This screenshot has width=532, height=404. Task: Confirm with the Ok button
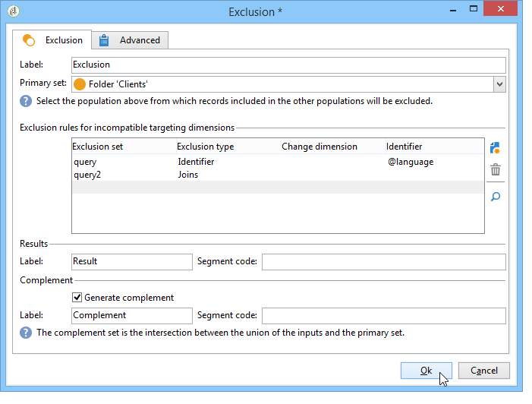point(427,371)
